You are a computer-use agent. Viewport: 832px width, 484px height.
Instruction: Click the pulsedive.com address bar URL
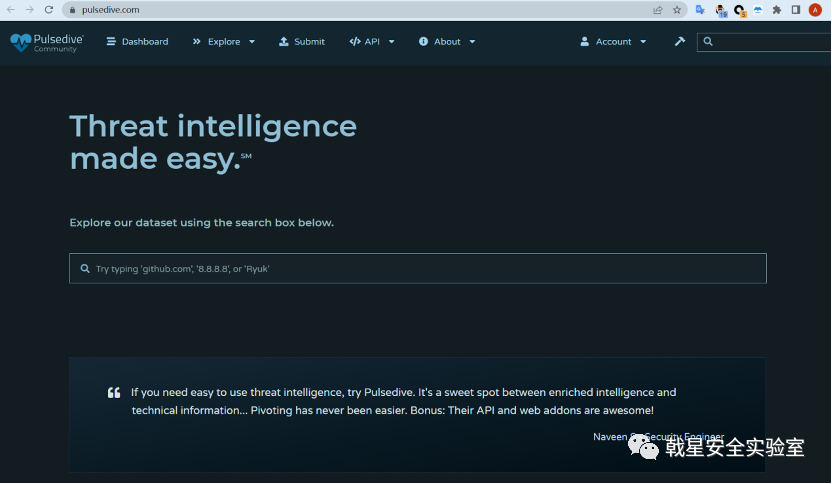pos(111,10)
